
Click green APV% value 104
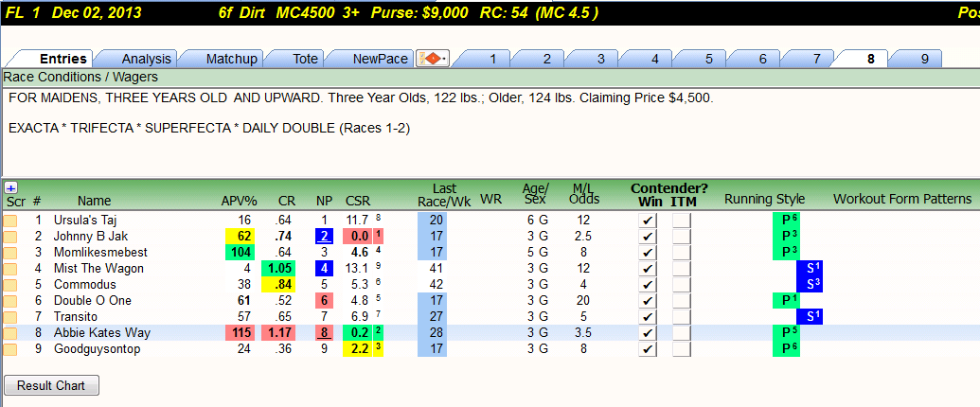pyautogui.click(x=240, y=253)
